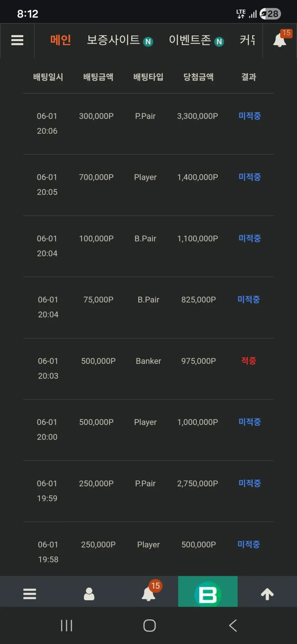Screen dimensions: 297x644
Task: Tap the bottom bar notification bell icon
Action: coord(149,593)
